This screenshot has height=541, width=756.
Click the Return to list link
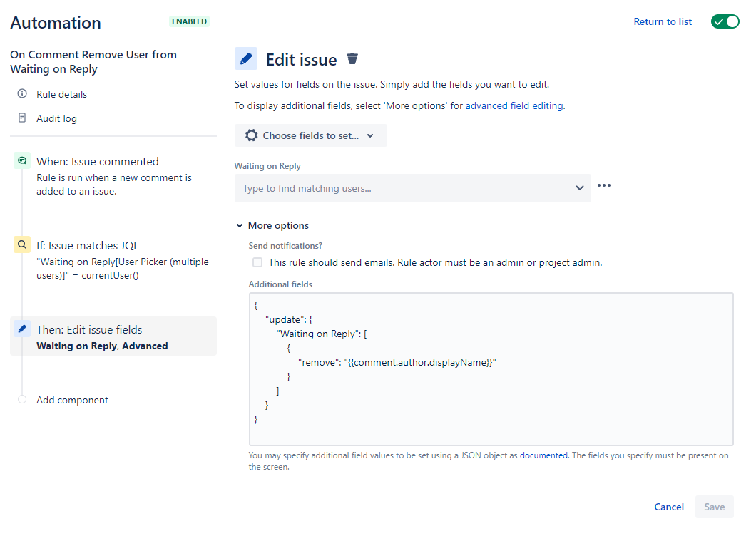[663, 21]
